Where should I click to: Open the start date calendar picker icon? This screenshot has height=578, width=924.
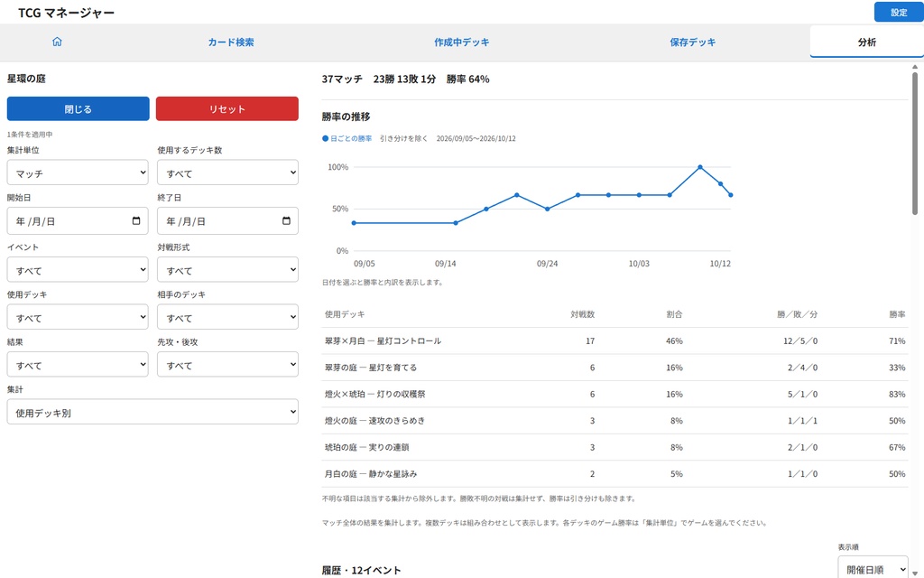[136, 221]
